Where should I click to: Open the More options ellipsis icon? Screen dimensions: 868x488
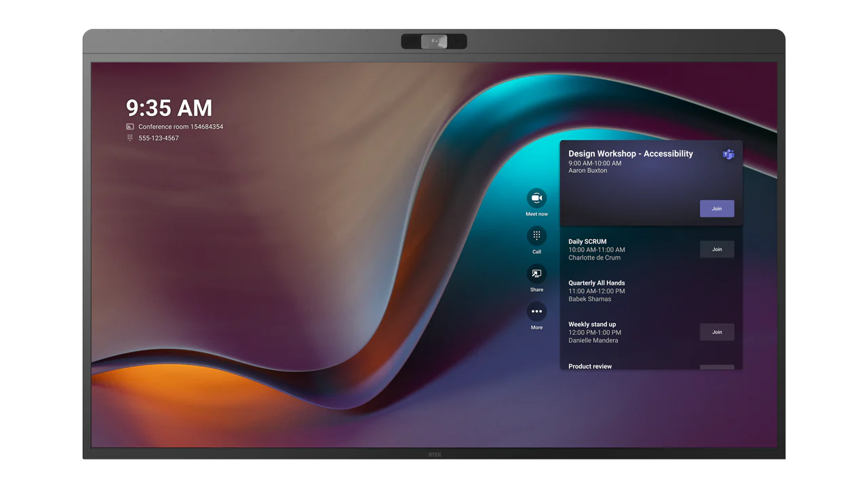point(536,312)
